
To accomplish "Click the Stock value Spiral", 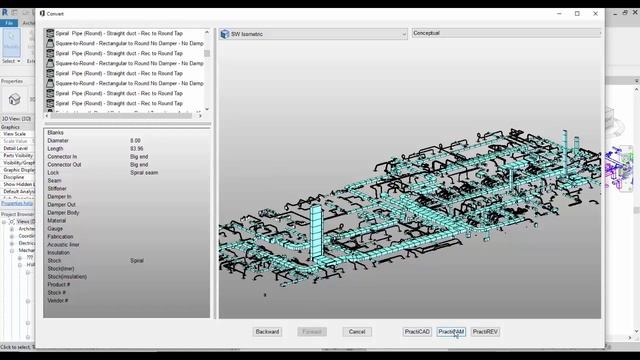I will (x=137, y=261).
